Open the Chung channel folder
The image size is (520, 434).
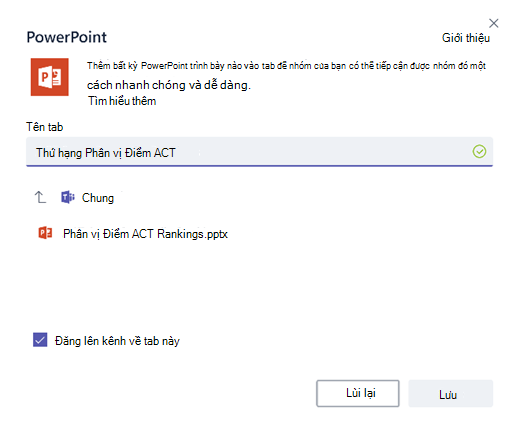click(x=98, y=198)
